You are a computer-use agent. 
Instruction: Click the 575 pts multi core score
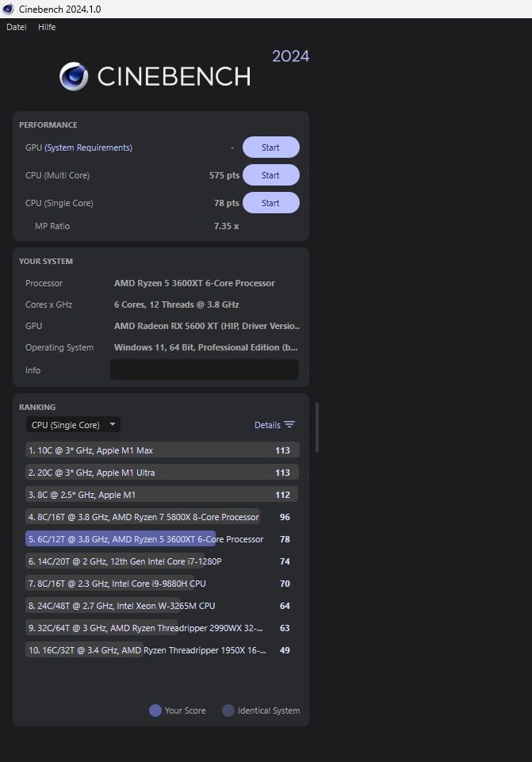(224, 175)
